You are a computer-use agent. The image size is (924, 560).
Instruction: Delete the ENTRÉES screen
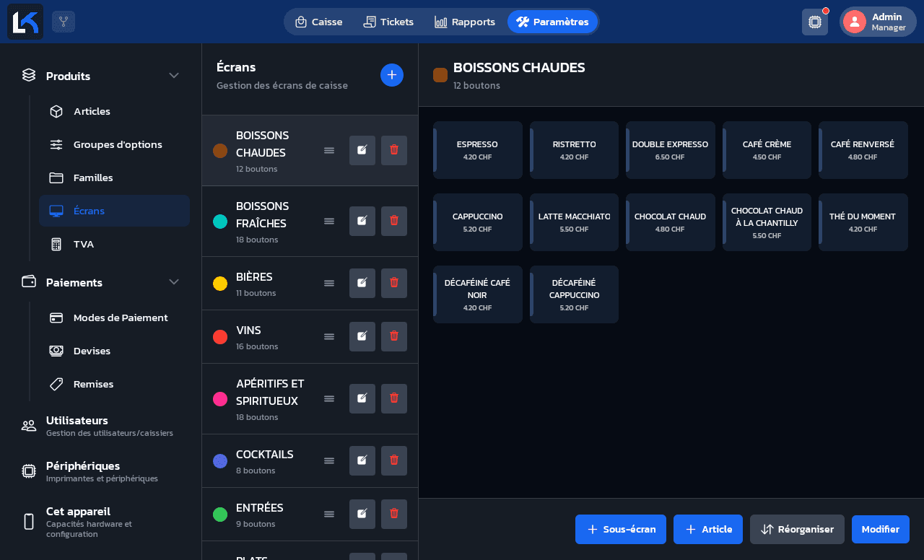click(x=394, y=514)
